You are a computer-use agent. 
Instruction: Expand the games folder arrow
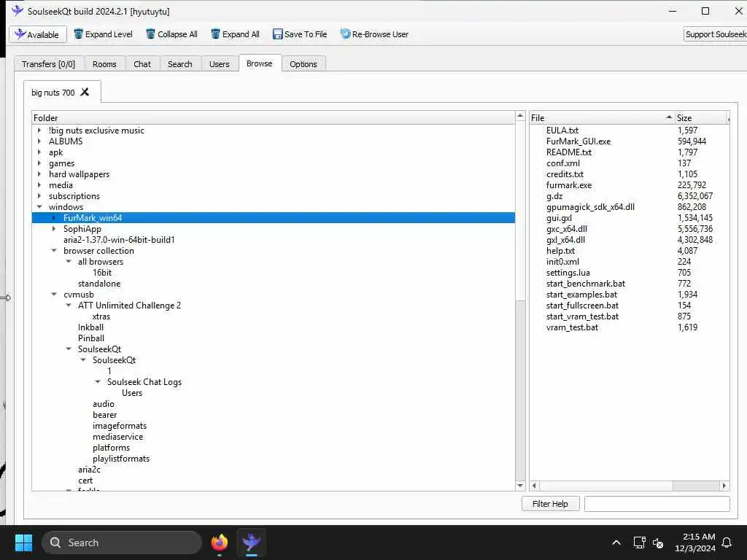pos(39,163)
